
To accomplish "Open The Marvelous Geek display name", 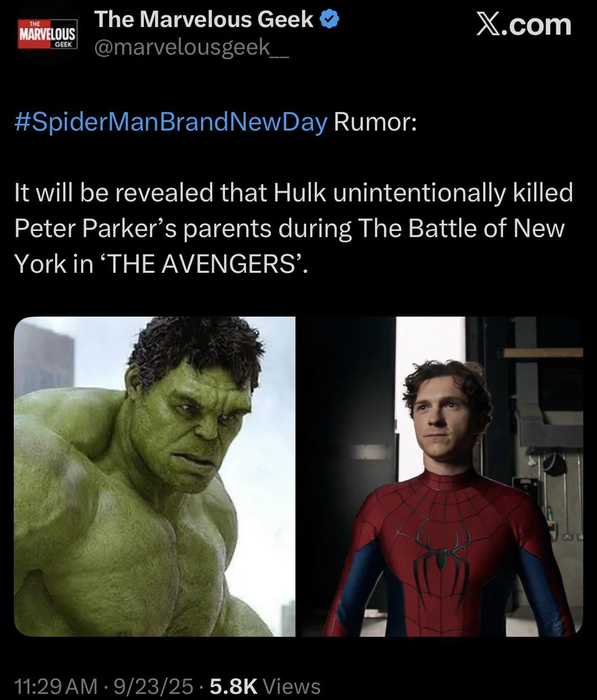I will (x=204, y=19).
